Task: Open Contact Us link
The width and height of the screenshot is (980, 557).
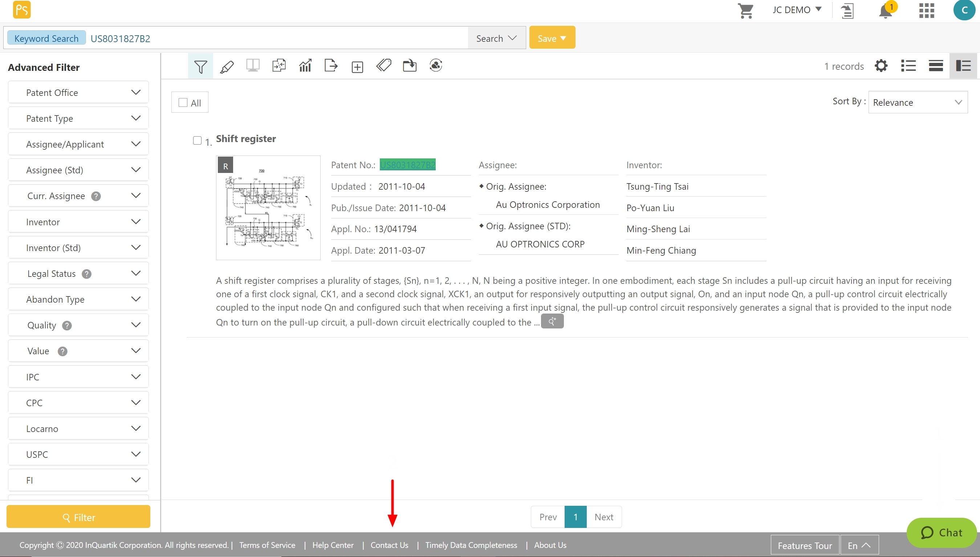Action: click(x=389, y=545)
